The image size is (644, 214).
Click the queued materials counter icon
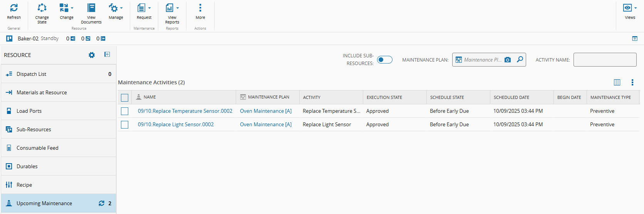pyautogui.click(x=73, y=38)
